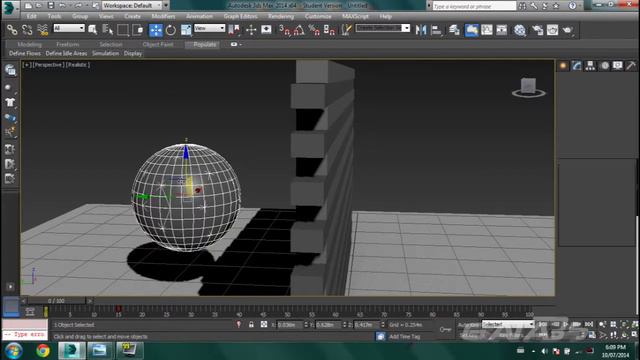Open the Hierarchy command panel tab
Image resolution: width=640 pixels, height=360 pixels.
pyautogui.click(x=590, y=66)
